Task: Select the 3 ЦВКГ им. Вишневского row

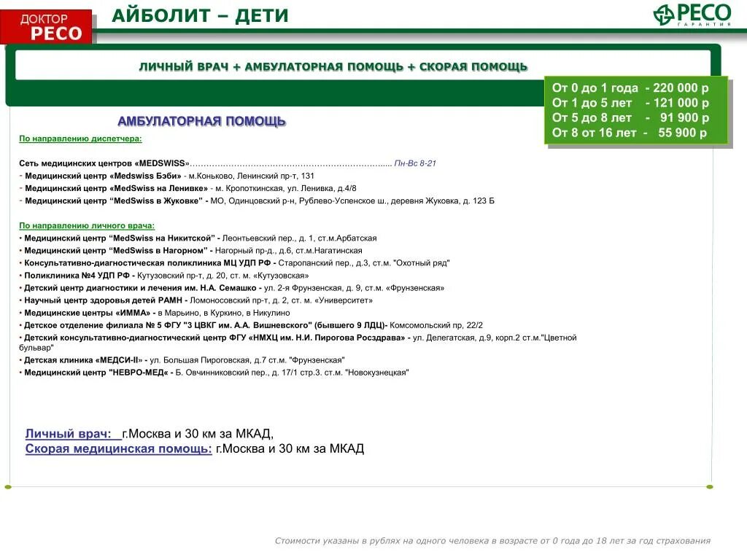Action: (251, 325)
